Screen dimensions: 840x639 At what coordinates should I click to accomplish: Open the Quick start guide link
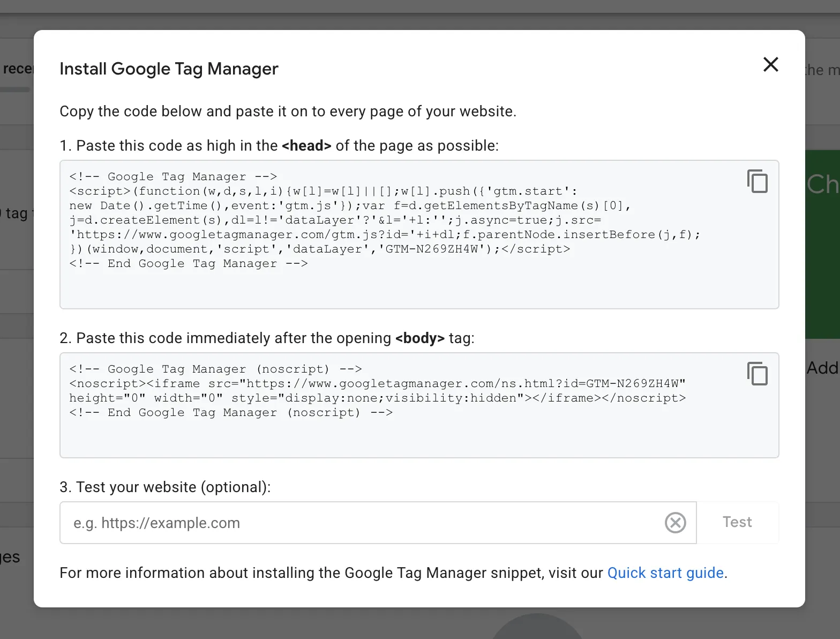[x=665, y=573]
